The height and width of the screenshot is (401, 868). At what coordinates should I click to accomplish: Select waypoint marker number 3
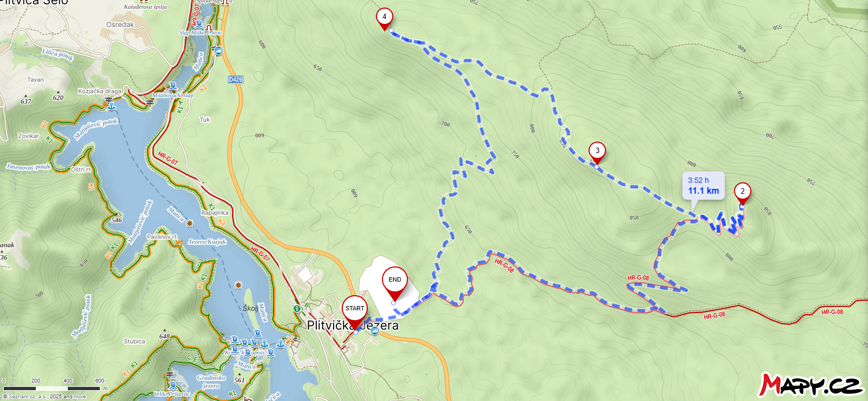(597, 153)
